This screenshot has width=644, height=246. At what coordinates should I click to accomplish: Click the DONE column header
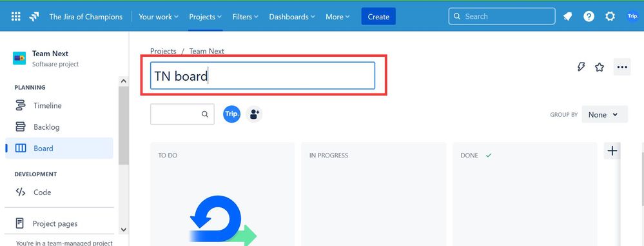coord(469,156)
